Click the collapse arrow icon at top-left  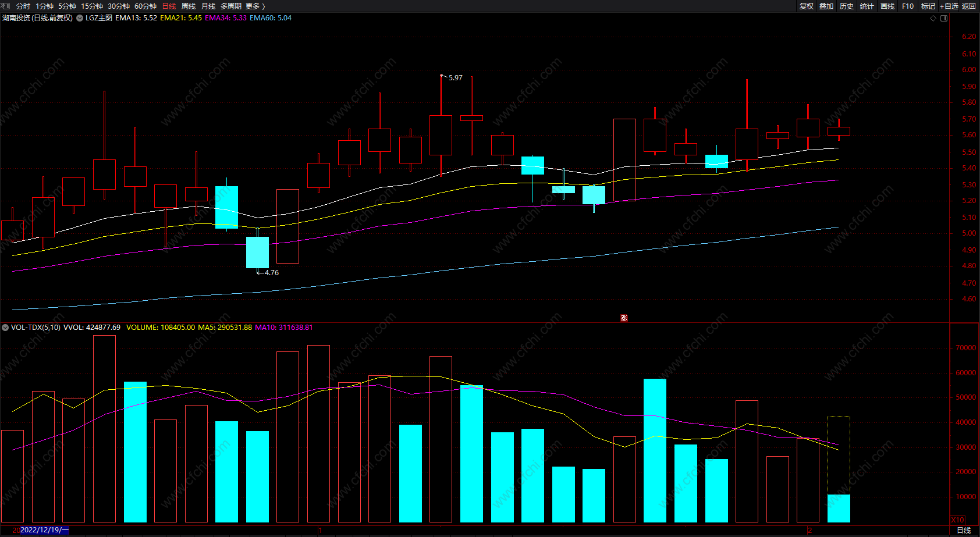tap(6, 6)
